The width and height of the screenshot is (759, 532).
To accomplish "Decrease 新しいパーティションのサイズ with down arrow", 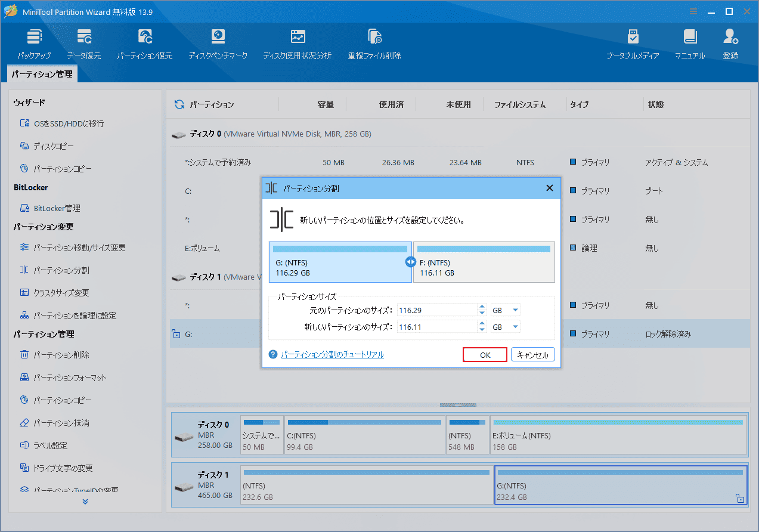I will click(x=482, y=330).
